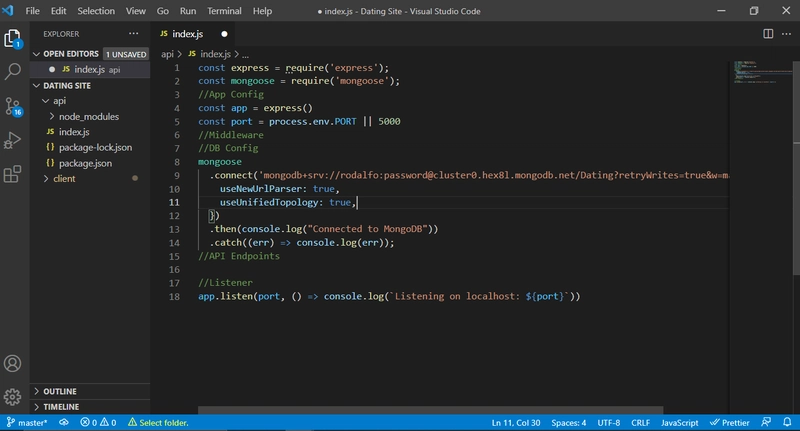
Task: Collapse the DATING SITE folder section
Action: pos(36,86)
